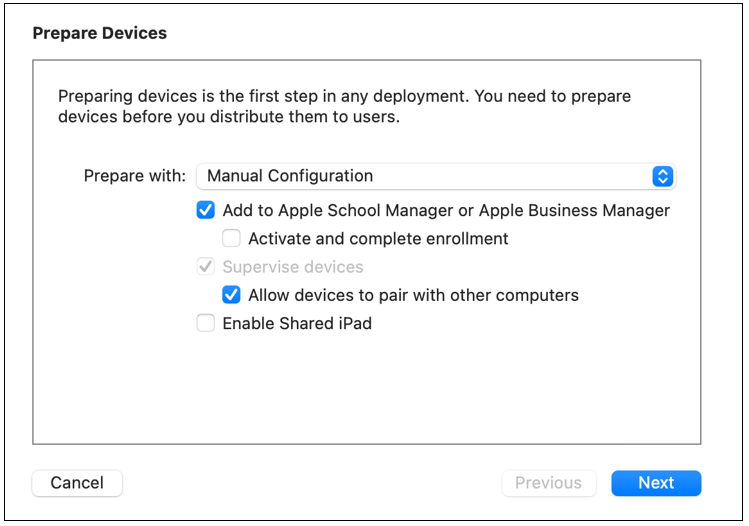Viewport: 749px width, 526px height.
Task: Click the disabled Previous button
Action: (548, 483)
